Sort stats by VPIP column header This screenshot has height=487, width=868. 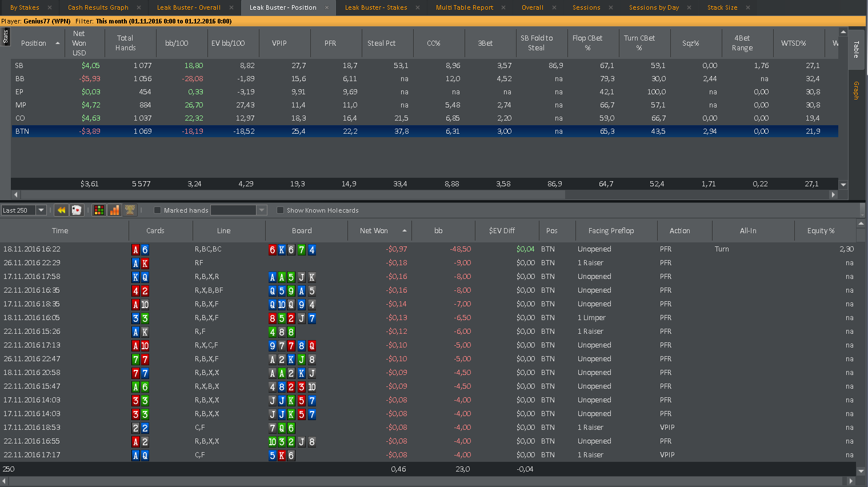[279, 43]
